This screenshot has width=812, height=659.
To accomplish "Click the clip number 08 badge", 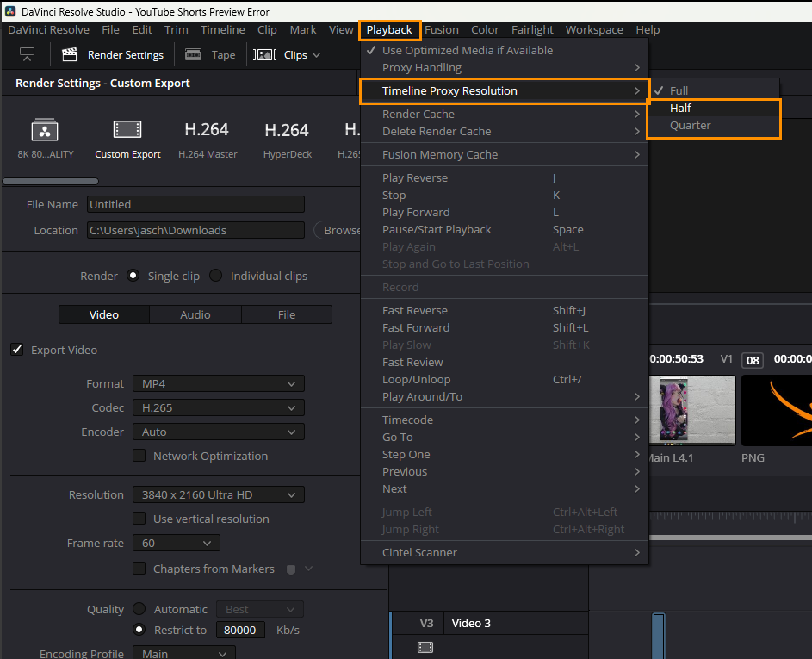I will coord(753,360).
